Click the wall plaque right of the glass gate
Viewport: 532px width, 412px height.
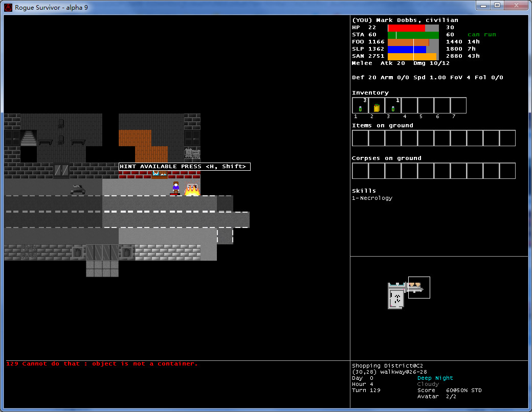click(126, 253)
